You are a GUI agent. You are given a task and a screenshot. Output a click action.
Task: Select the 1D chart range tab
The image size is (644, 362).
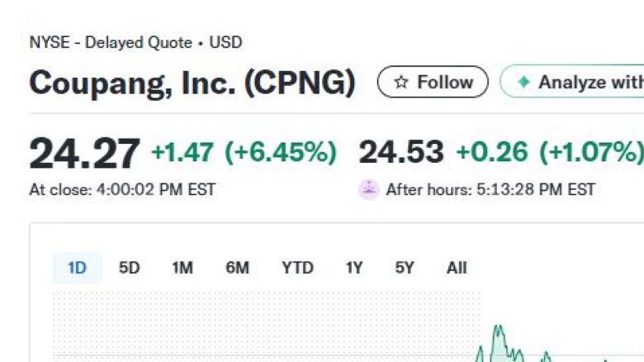pyautogui.click(x=77, y=268)
